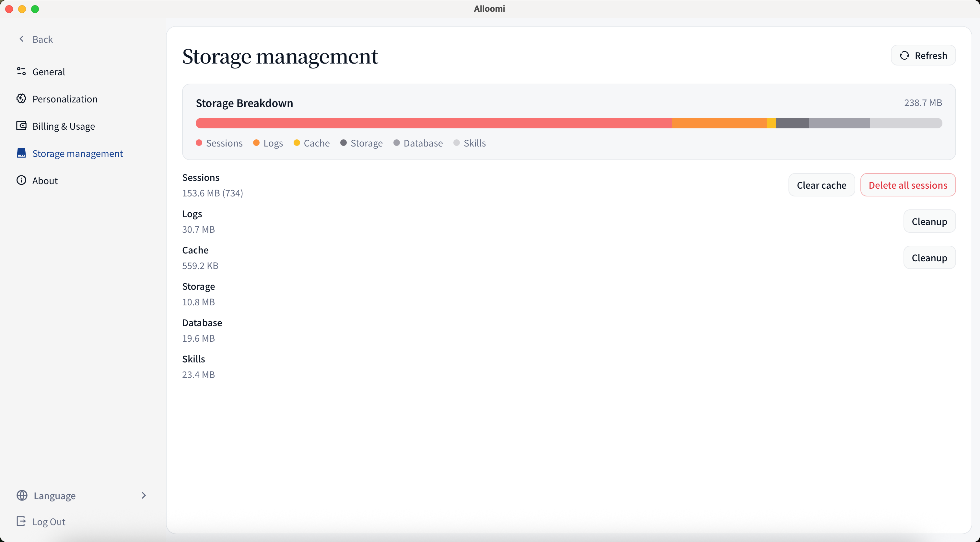
Task: Click the Storage management drive icon
Action: pyautogui.click(x=21, y=153)
